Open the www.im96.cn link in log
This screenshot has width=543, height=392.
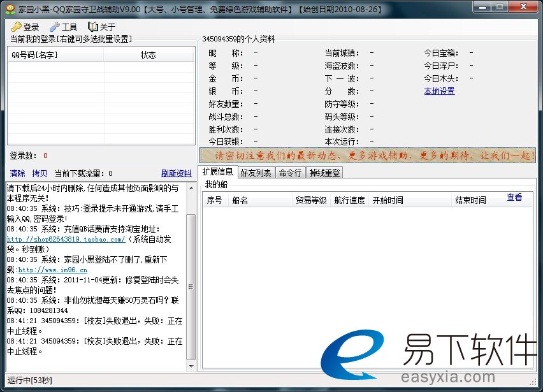point(53,270)
